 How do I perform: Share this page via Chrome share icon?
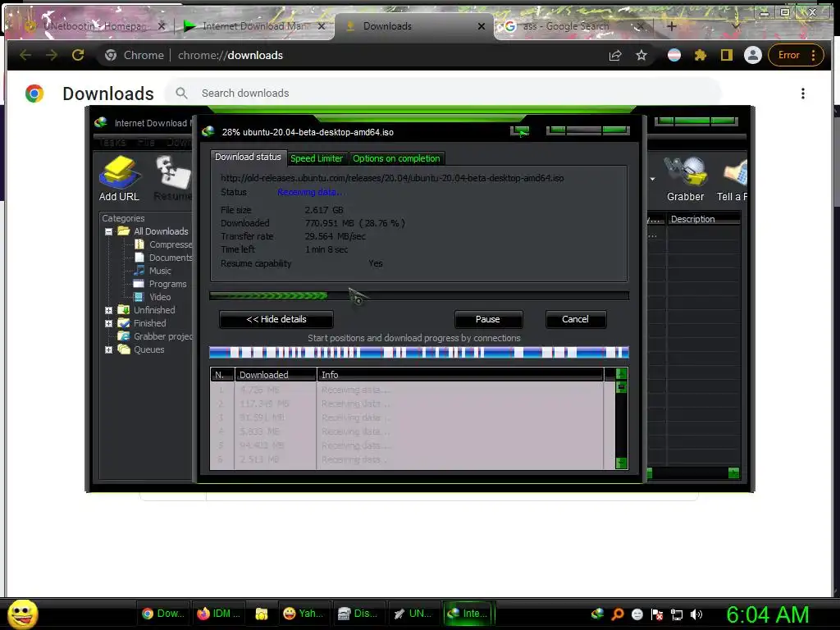[615, 55]
